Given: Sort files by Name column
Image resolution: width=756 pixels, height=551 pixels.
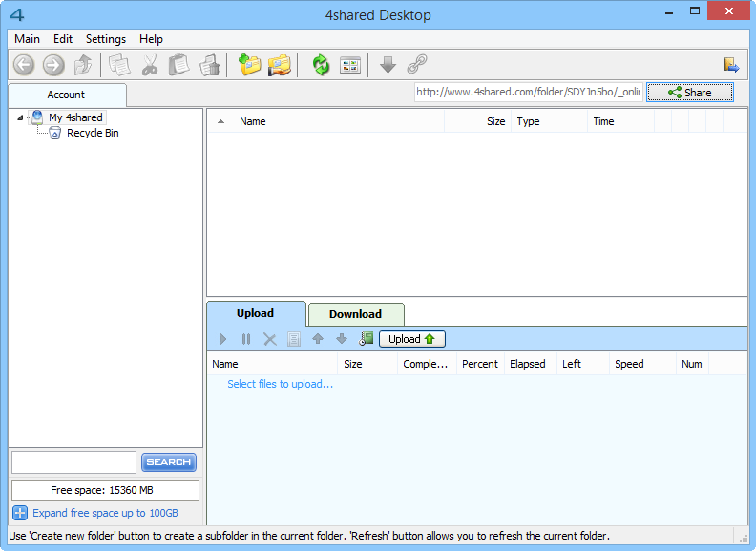Looking at the screenshot, I should pos(340,121).
